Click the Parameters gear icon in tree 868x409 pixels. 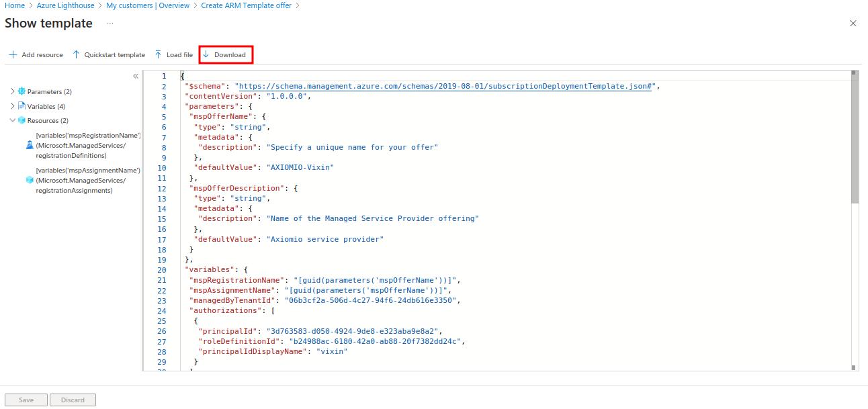point(21,91)
